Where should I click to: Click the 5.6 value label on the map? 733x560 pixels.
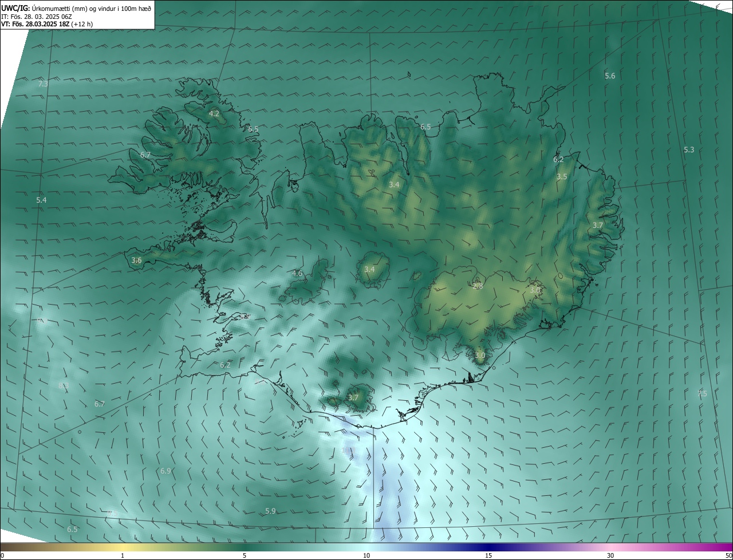click(x=610, y=76)
